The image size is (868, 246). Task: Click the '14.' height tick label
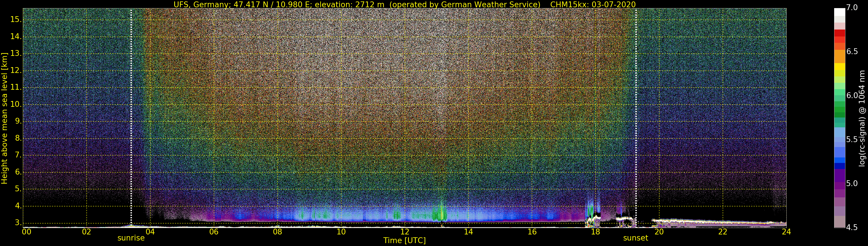click(x=16, y=36)
